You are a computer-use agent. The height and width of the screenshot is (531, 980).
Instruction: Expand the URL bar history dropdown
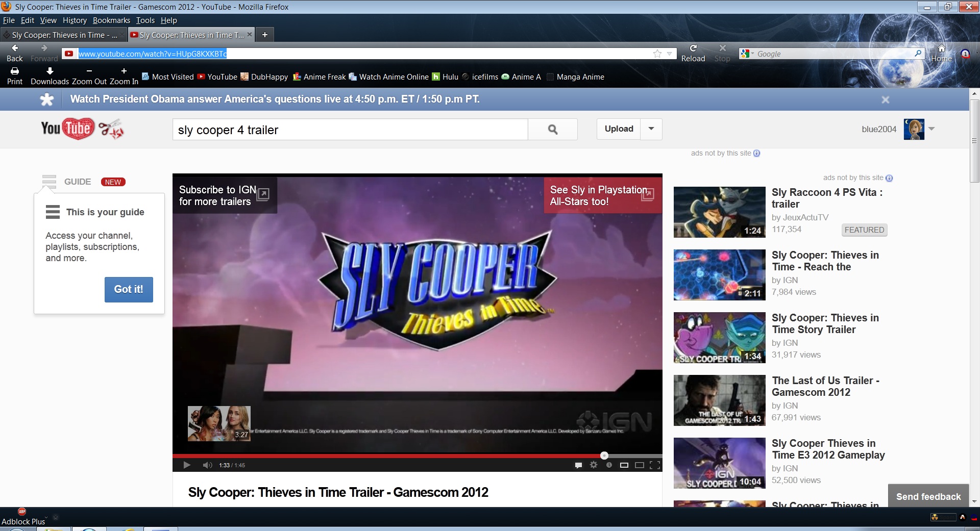[669, 54]
